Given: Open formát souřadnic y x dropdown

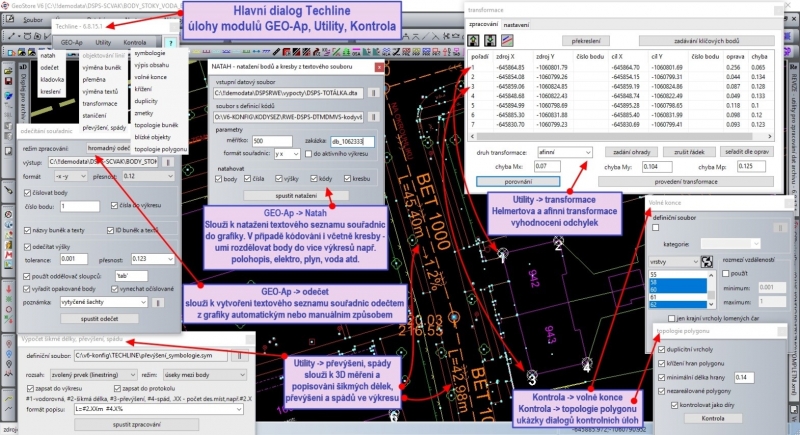Looking at the screenshot, I should click(x=287, y=153).
